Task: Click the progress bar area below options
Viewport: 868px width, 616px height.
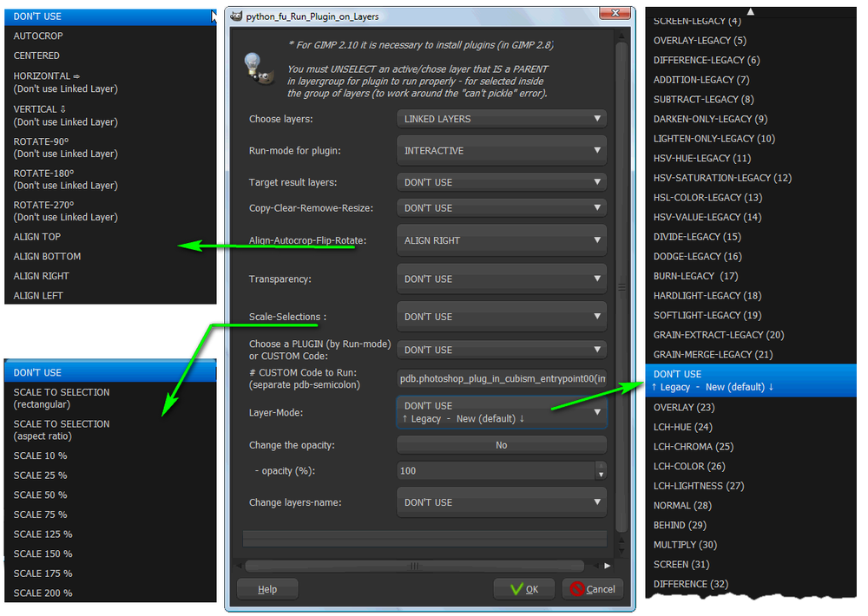Action: pyautogui.click(x=424, y=539)
